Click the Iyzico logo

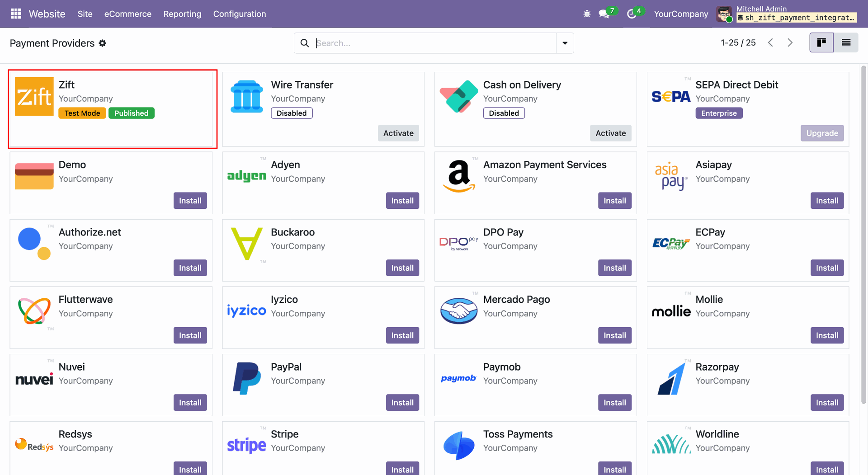[x=247, y=310]
